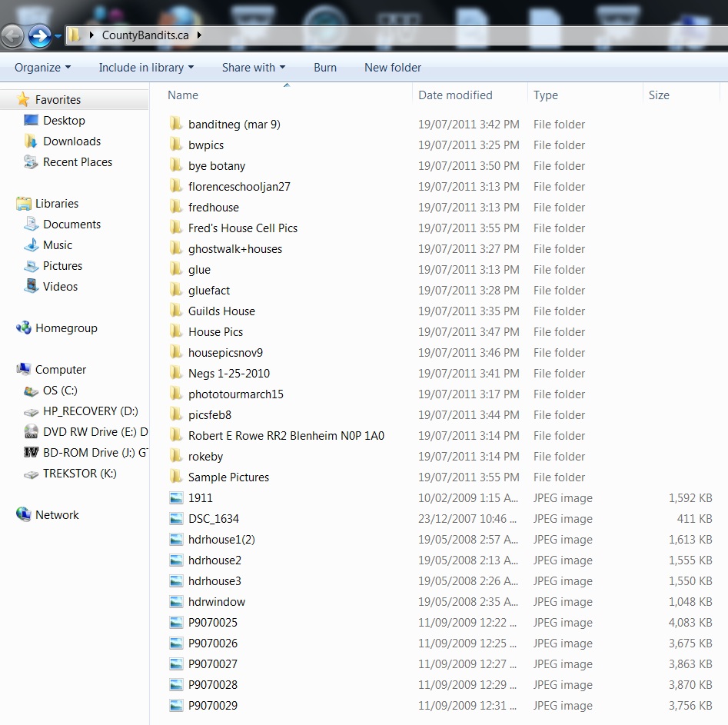
Task: Click the arrow after CountyBandits.ca in address bar
Action: (199, 35)
